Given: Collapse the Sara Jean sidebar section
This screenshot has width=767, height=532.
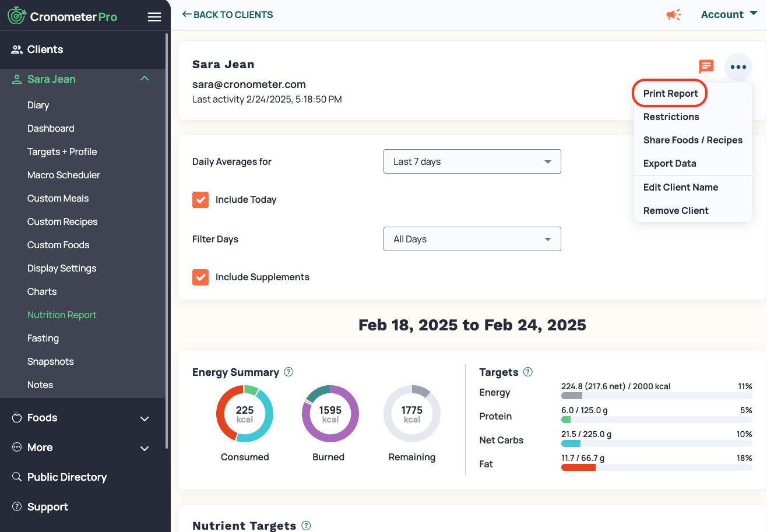Looking at the screenshot, I should [x=145, y=79].
